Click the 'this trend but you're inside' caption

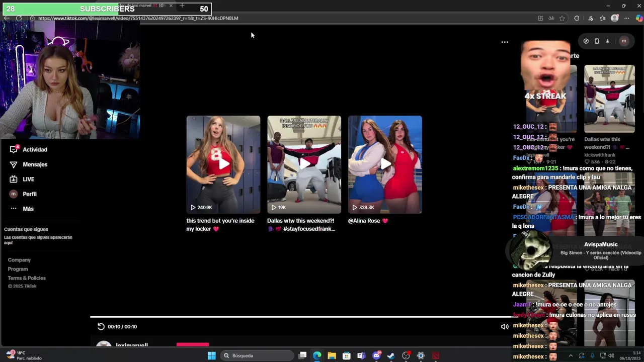[x=220, y=225]
